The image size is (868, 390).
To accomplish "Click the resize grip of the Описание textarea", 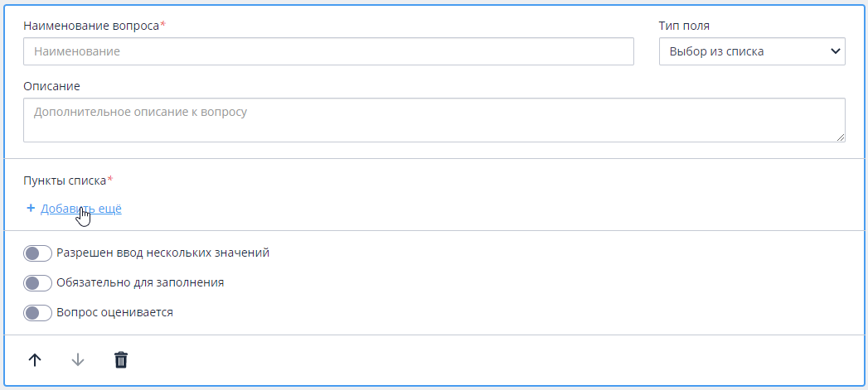I will point(841,137).
